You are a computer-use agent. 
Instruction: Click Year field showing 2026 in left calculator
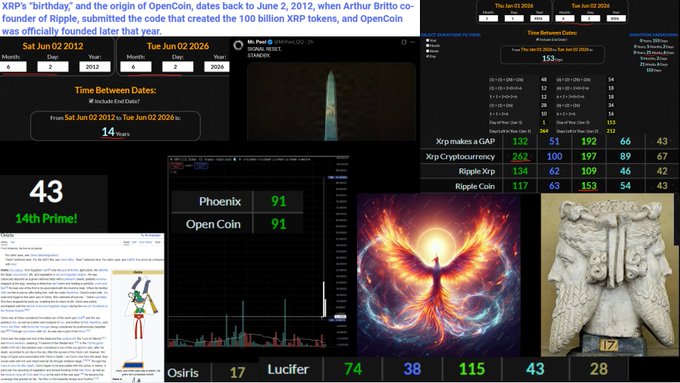click(x=216, y=67)
